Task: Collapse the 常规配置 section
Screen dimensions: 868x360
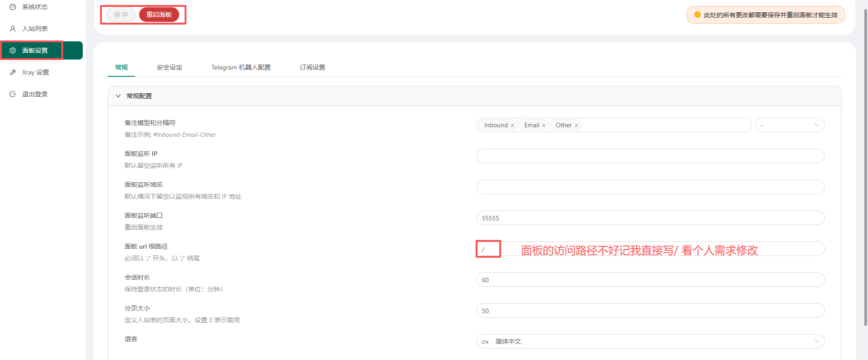Action: click(118, 96)
